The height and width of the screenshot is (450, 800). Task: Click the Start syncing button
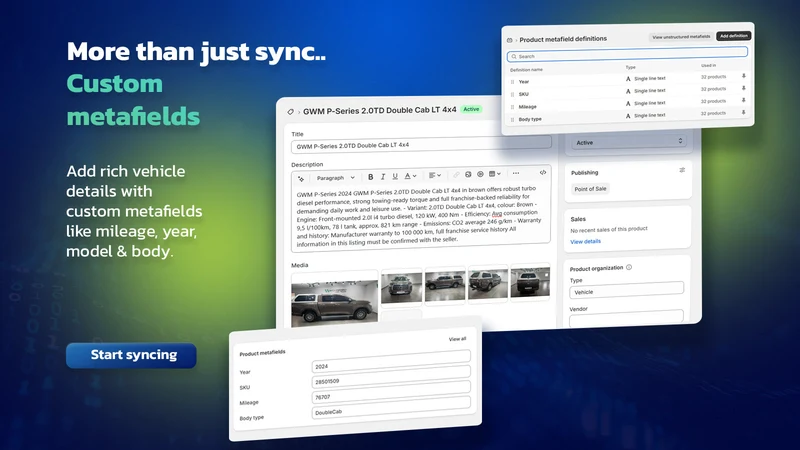(131, 355)
